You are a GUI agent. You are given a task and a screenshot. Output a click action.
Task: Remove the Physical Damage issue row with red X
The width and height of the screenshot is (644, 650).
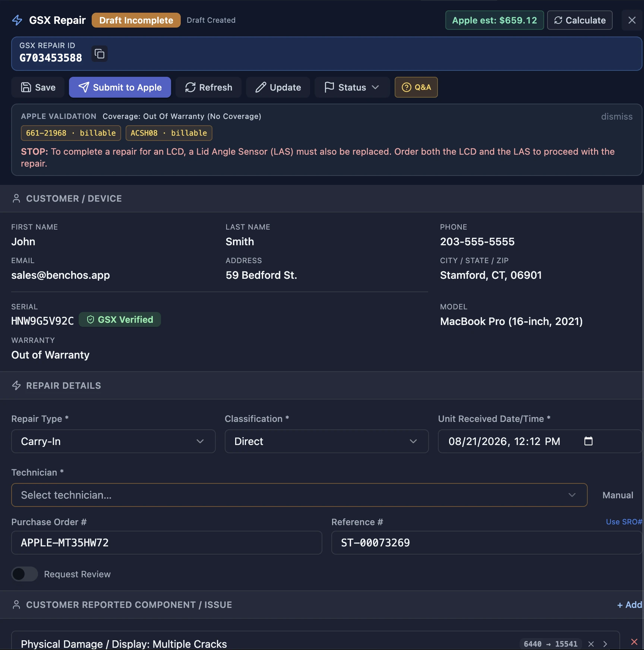(634, 642)
